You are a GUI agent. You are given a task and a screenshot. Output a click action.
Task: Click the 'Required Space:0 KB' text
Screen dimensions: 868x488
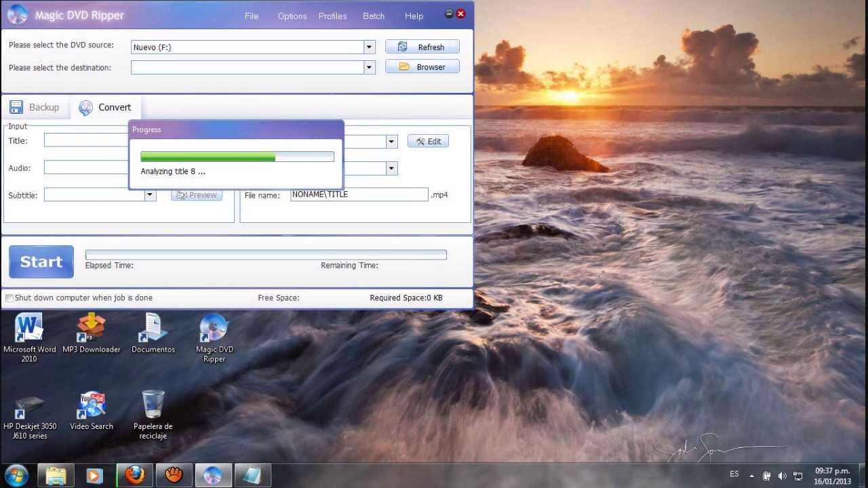pos(406,298)
